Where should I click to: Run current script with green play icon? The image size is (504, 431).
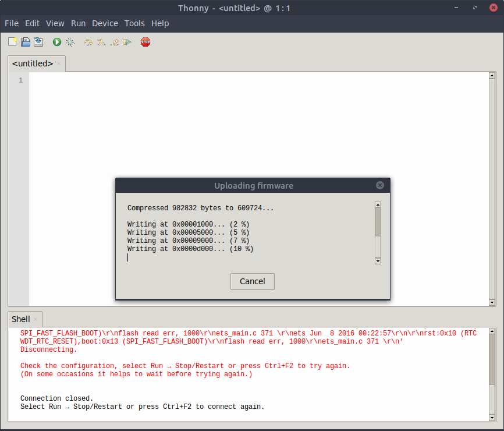(57, 42)
